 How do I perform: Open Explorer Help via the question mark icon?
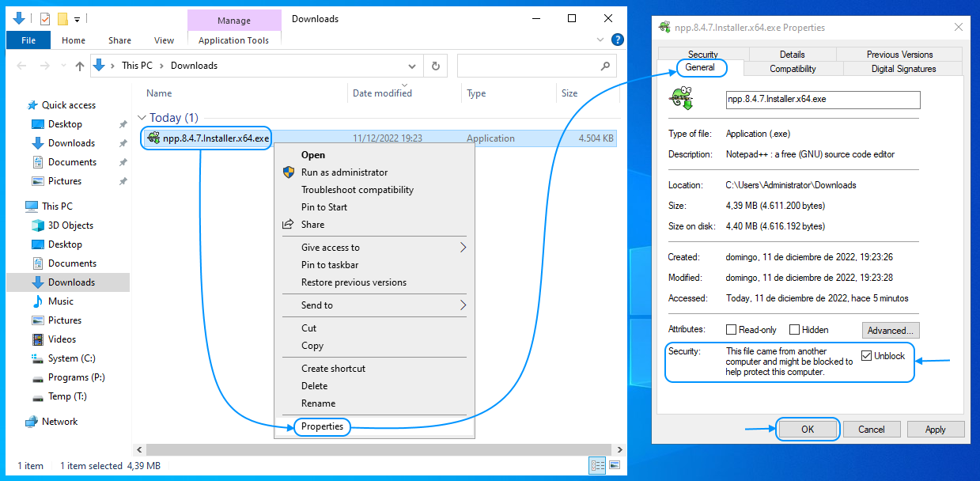point(618,40)
